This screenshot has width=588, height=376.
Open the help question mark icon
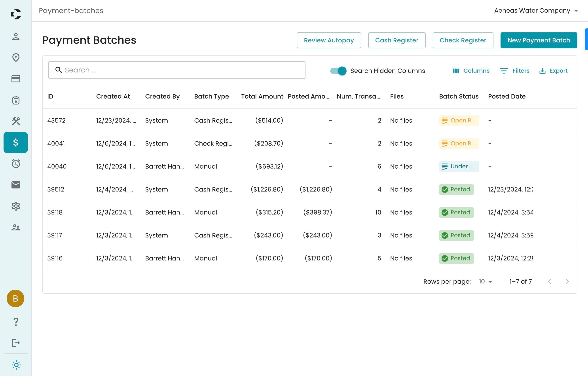point(16,322)
